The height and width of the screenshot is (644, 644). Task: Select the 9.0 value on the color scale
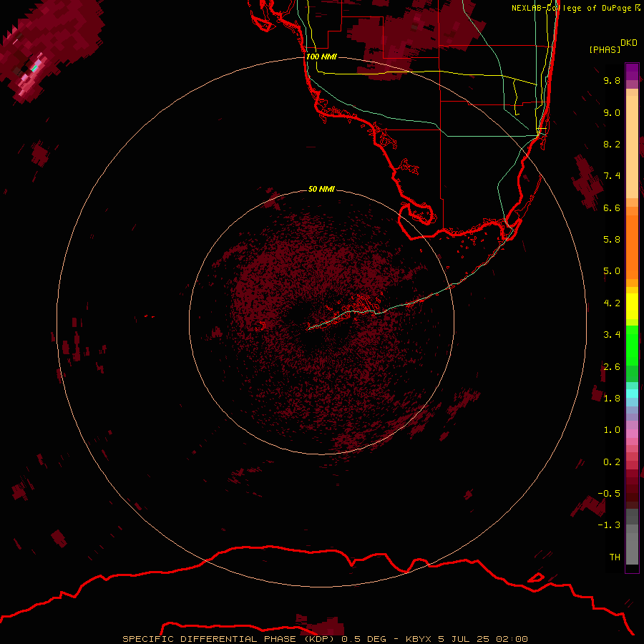pyautogui.click(x=612, y=113)
